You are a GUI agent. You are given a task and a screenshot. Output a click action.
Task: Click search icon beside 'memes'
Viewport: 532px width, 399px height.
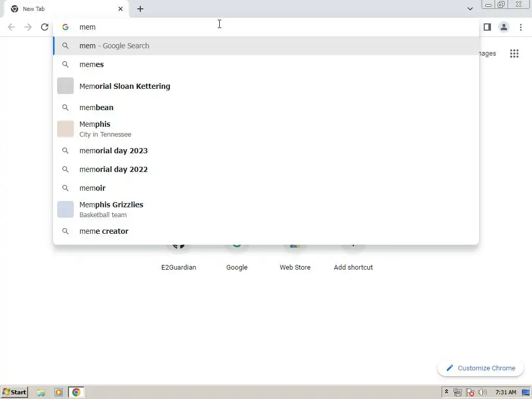[65, 64]
